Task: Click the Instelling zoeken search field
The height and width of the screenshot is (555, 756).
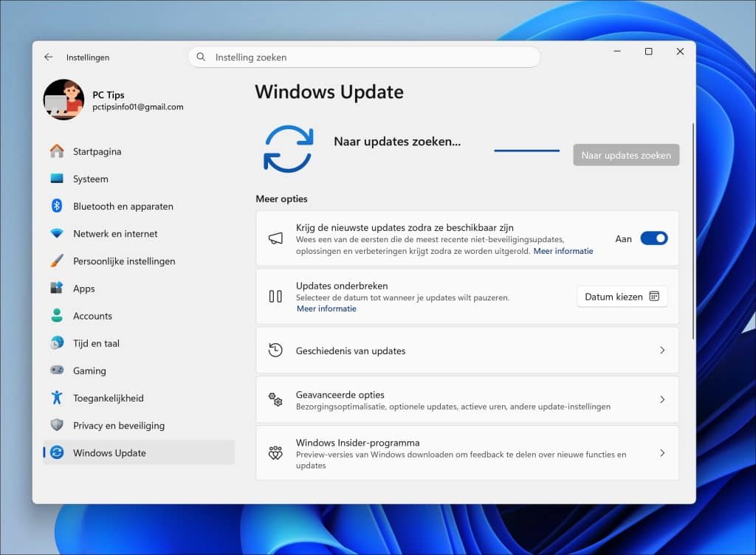Action: 364,57
